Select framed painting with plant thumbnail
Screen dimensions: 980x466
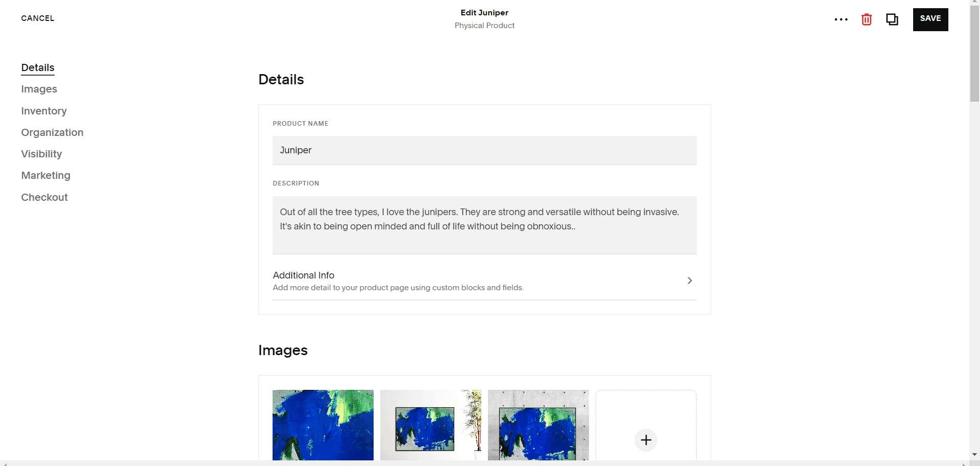(x=431, y=425)
